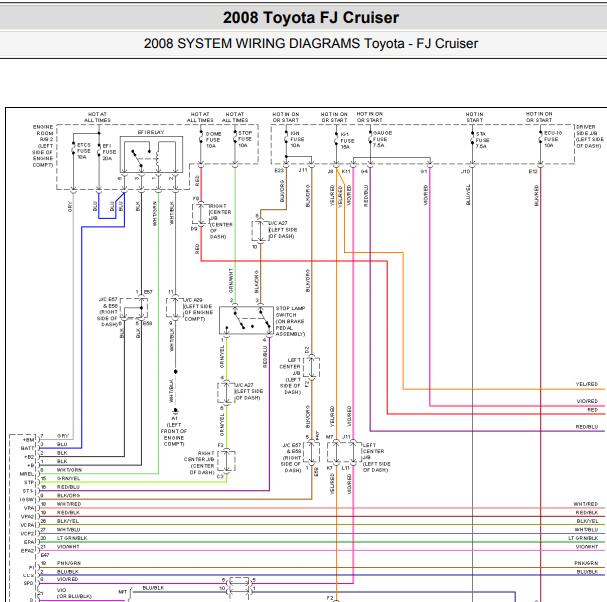Click "RED" wire label at the right edge

[593, 410]
